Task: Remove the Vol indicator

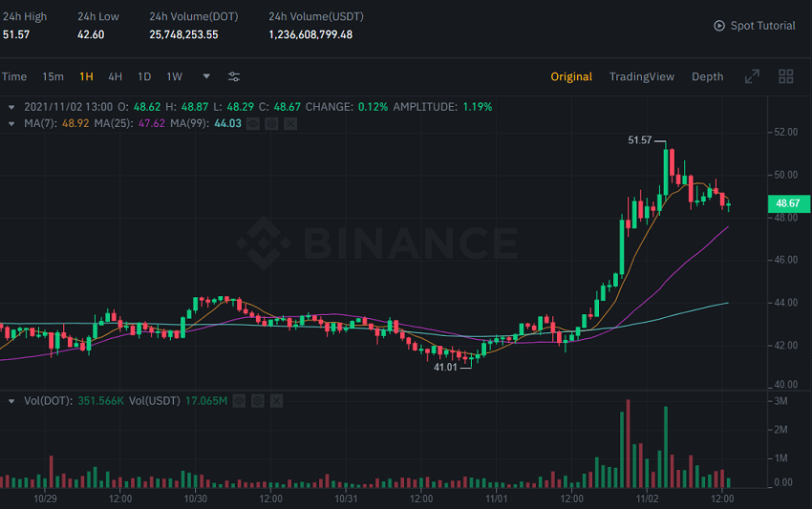Action: [276, 401]
